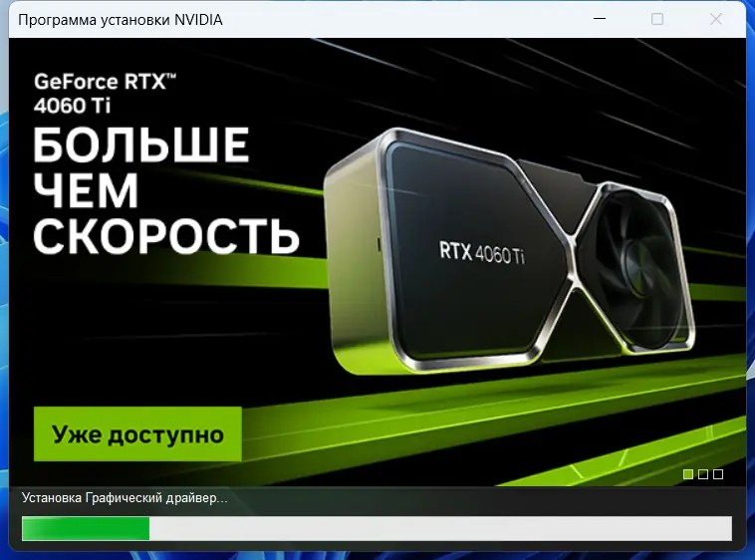Viewport: 755px width, 560px height.
Task: Close the NVIDIA installer window
Action: tap(716, 19)
